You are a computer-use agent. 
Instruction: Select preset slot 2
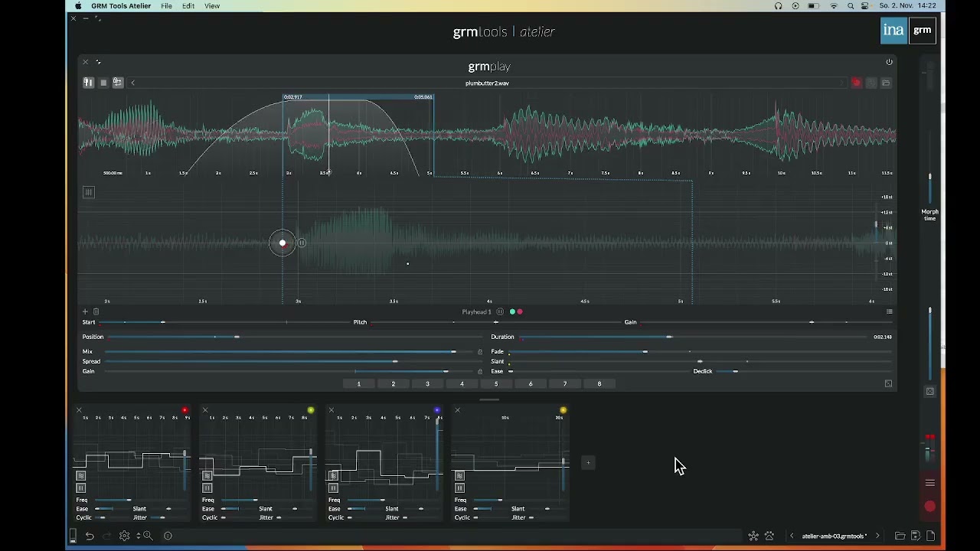(x=394, y=383)
